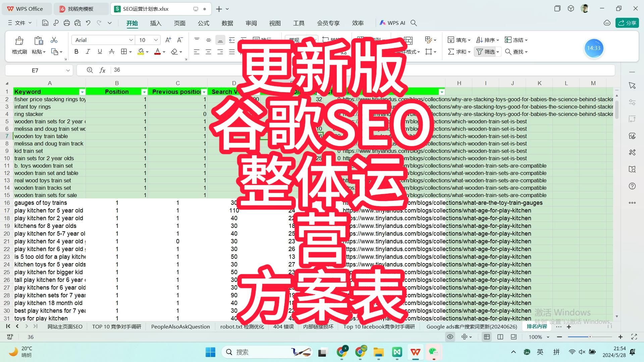Select the Borders icon in toolbar
The width and height of the screenshot is (644, 362).
click(x=124, y=52)
